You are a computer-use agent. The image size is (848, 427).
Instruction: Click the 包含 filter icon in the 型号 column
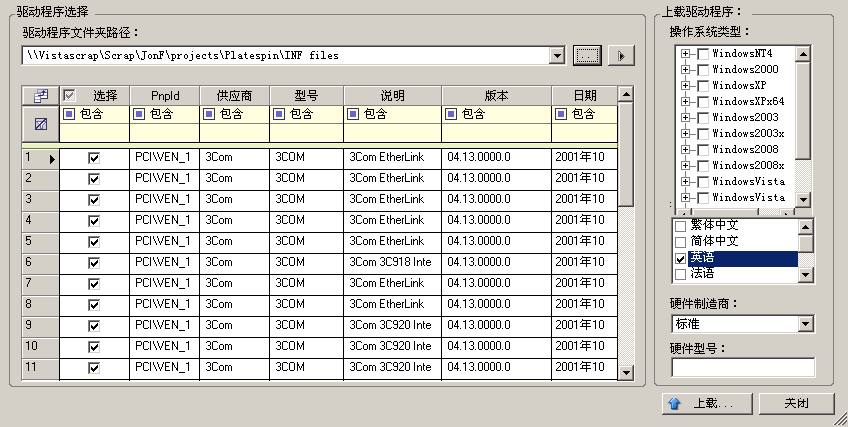click(279, 114)
